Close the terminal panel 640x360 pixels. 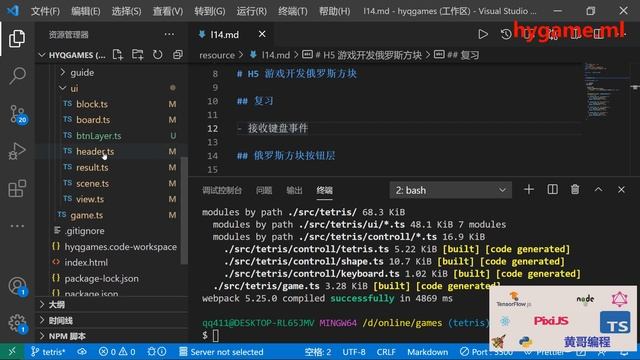click(621, 190)
